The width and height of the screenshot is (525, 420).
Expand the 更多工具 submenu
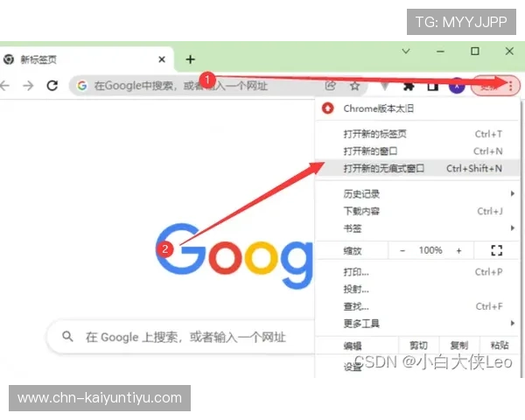416,324
